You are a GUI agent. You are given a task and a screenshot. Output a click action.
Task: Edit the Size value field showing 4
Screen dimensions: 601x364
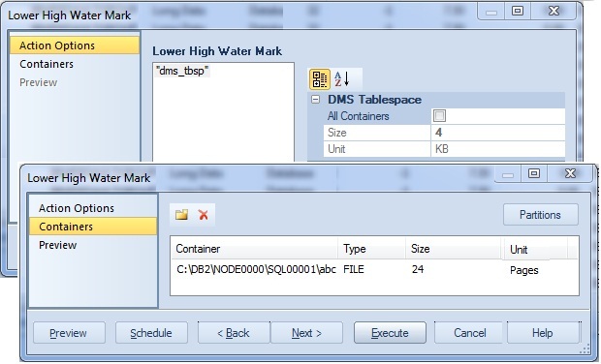click(497, 133)
